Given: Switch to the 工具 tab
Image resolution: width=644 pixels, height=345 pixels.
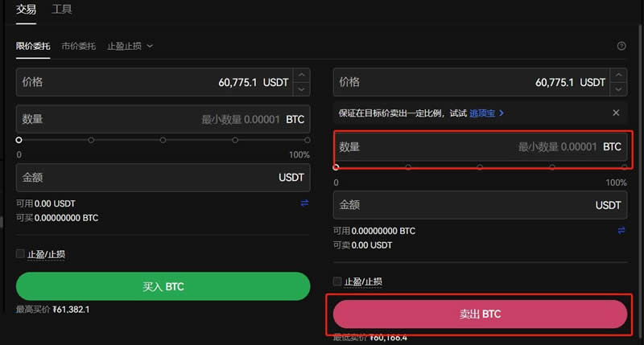Looking at the screenshot, I should [x=61, y=10].
